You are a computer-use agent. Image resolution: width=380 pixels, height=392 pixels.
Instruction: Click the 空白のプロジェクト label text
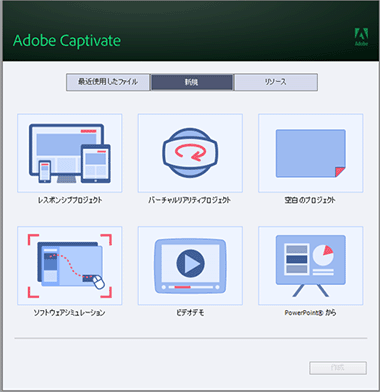pos(310,200)
